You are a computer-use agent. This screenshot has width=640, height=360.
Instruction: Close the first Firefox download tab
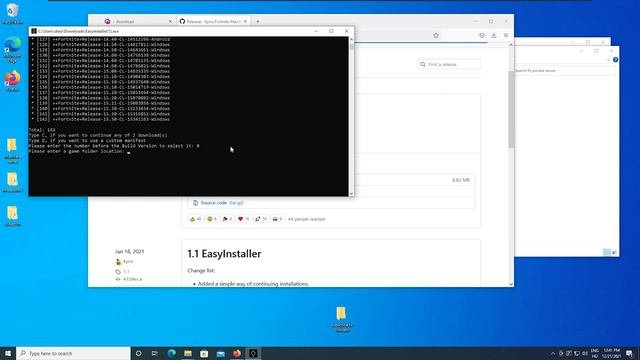coord(170,21)
